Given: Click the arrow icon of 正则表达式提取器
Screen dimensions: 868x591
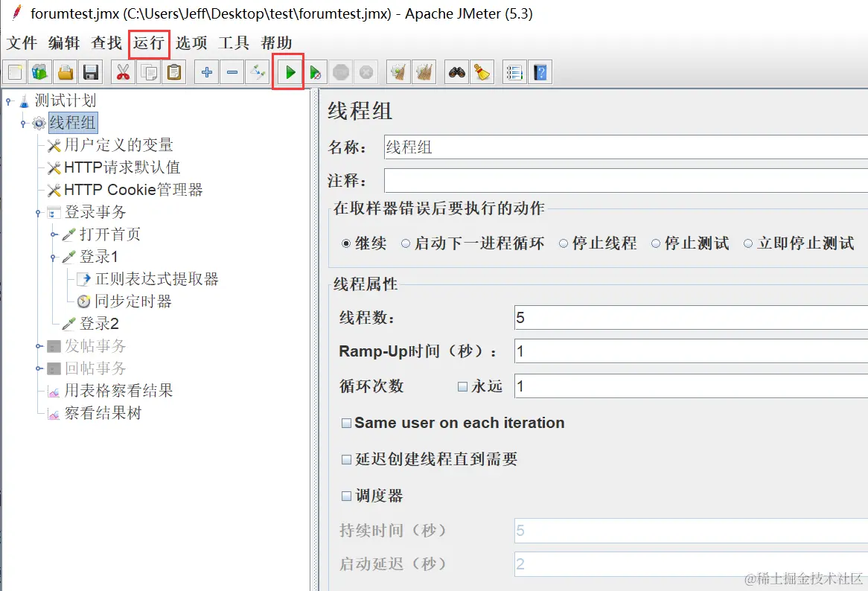Looking at the screenshot, I should tap(83, 279).
